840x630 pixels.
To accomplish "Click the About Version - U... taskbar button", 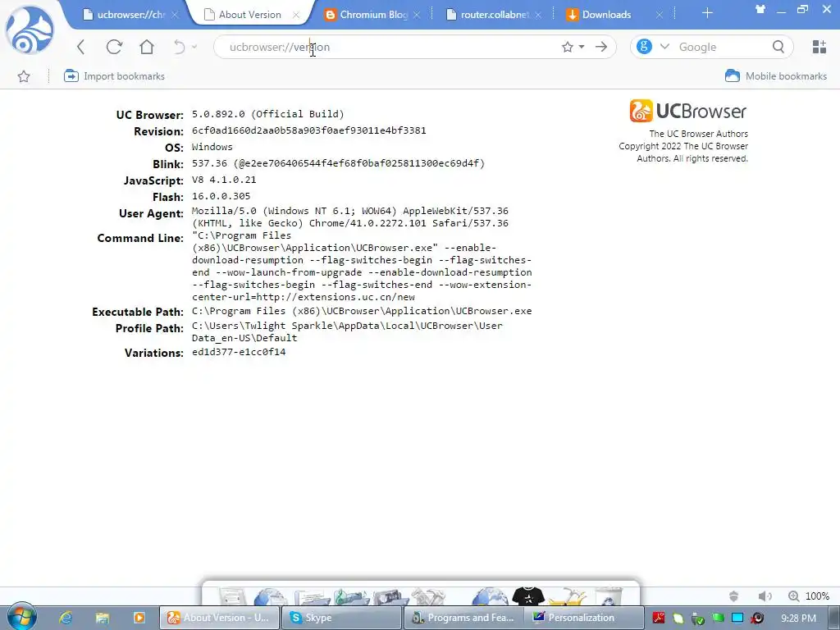I will pos(219,618).
